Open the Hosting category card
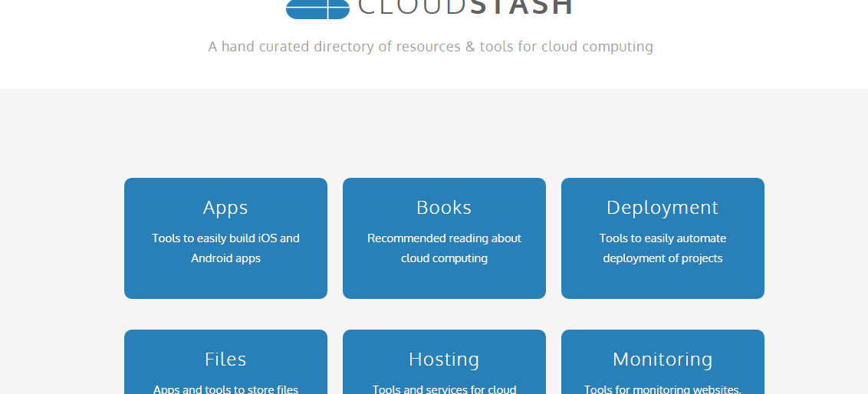Image resolution: width=868 pixels, height=394 pixels. (x=444, y=362)
